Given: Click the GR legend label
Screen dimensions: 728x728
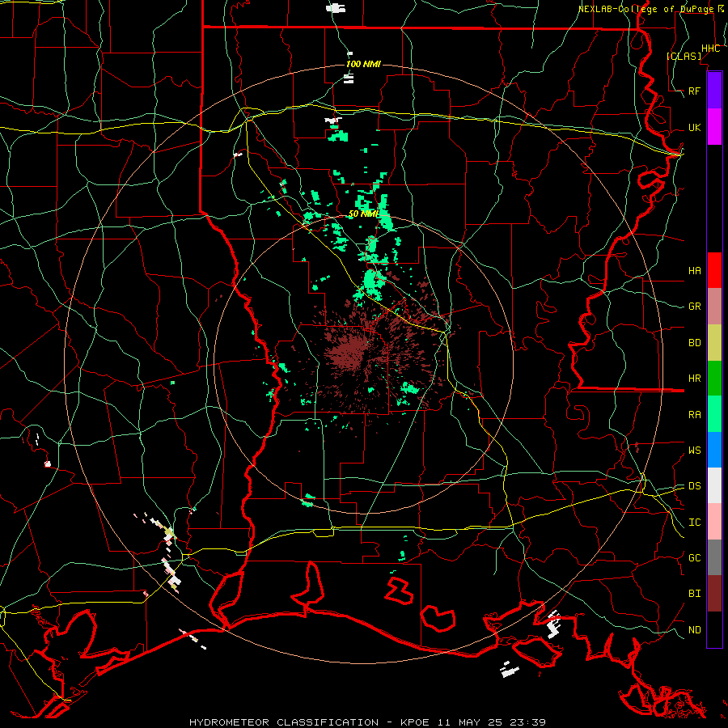Looking at the screenshot, I should pos(695,307).
